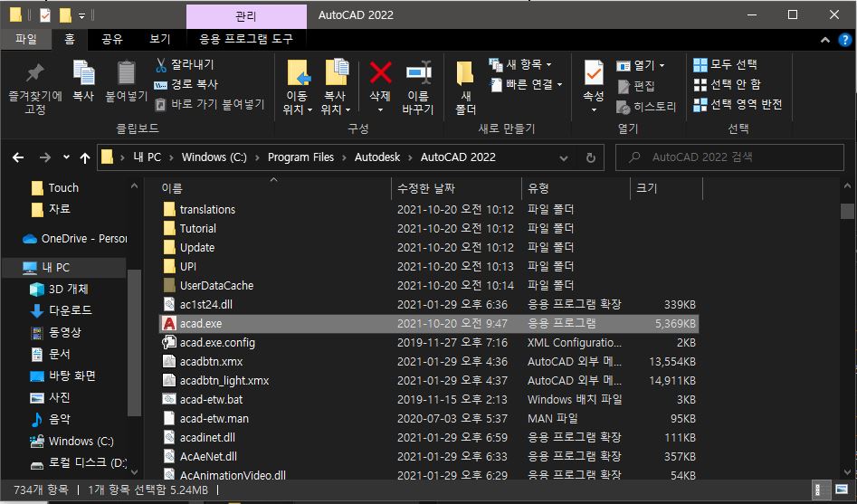The height and width of the screenshot is (504, 857).
Task: Select 잘라내기 (Cut) in clipboard group
Action: point(185,64)
